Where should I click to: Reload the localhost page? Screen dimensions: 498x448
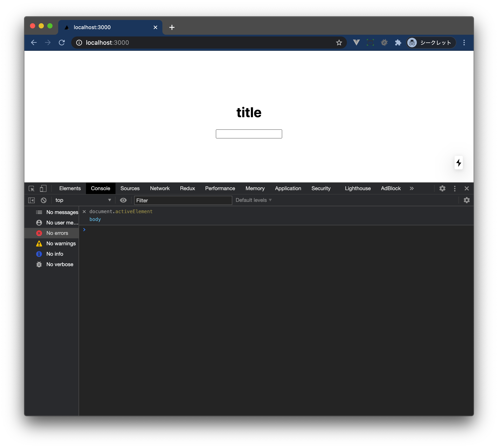click(x=62, y=43)
